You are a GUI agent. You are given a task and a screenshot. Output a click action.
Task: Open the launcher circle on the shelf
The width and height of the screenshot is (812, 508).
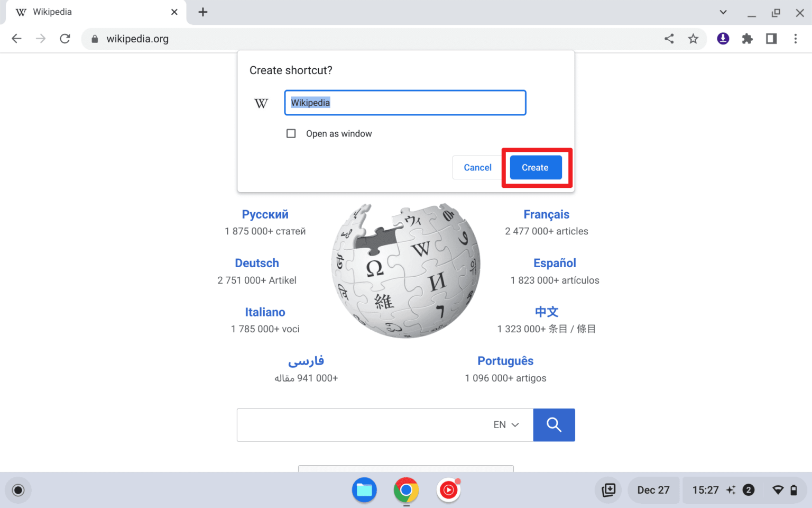18,490
